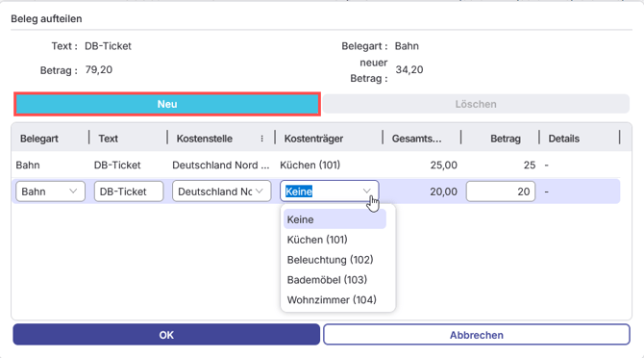
Task: Open the Deutschland Nord Kostenstelle dropdown
Action: click(222, 192)
